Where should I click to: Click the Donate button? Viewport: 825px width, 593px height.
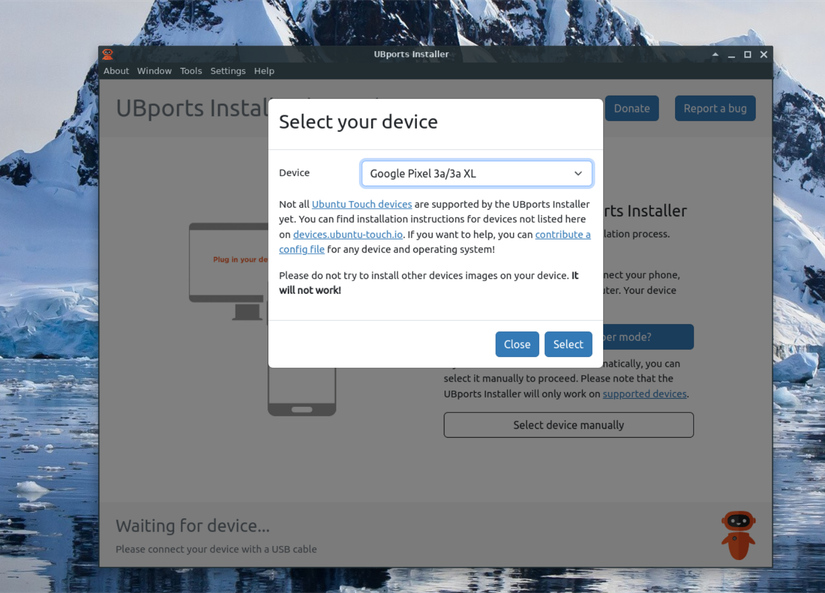(631, 108)
